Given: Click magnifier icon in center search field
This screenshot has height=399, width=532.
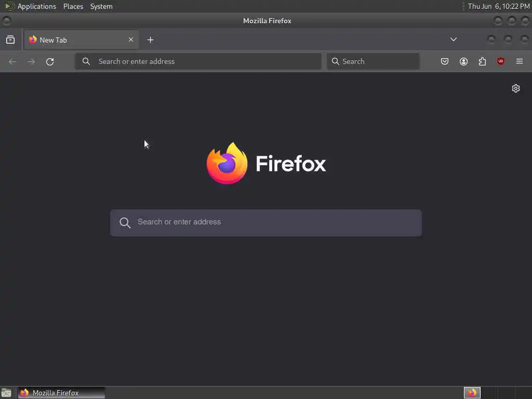Looking at the screenshot, I should (x=125, y=222).
